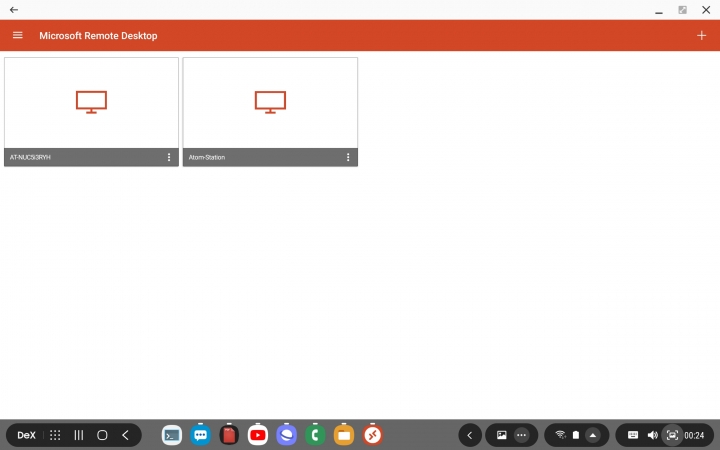Click the volume speaker icon
Screen dimensions: 720x450
click(x=652, y=435)
